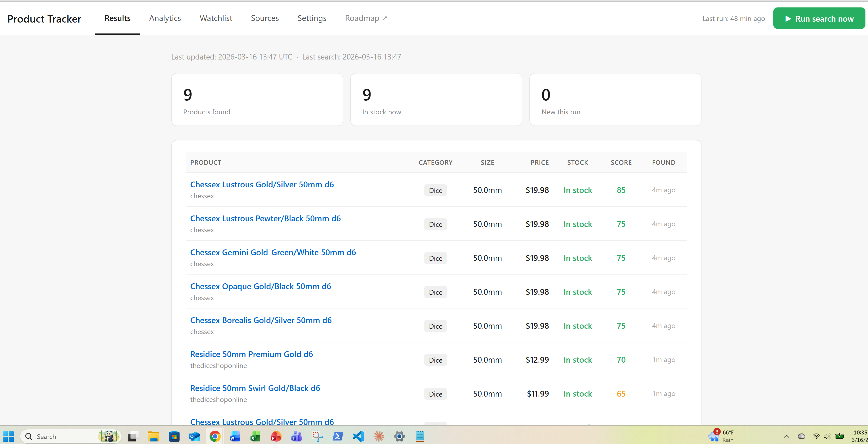Screen dimensions: 868x444
Task: Go to the Sources tab
Action: [x=264, y=18]
